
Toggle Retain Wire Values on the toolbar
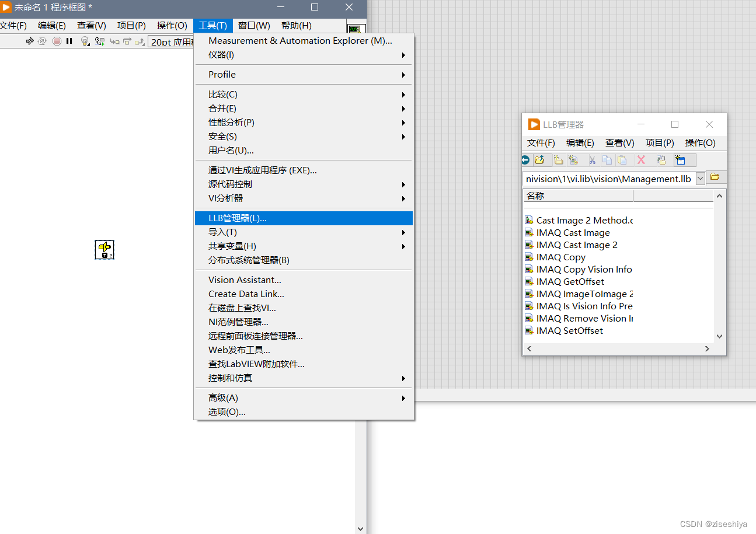coord(99,41)
